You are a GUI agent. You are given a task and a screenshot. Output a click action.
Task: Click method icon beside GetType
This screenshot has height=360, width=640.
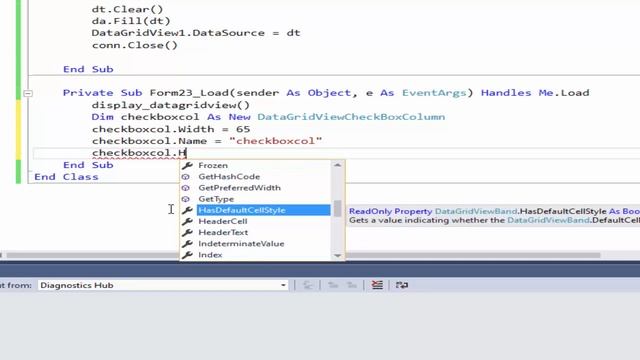186,199
